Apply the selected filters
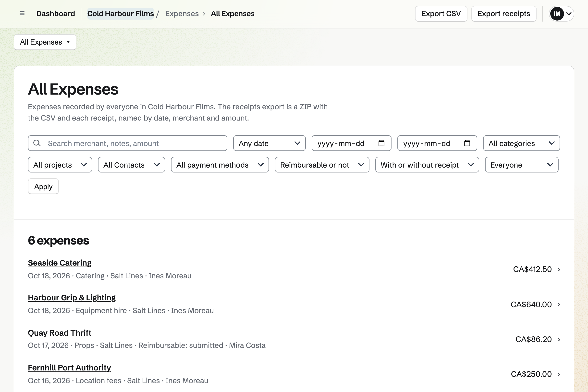 click(43, 186)
